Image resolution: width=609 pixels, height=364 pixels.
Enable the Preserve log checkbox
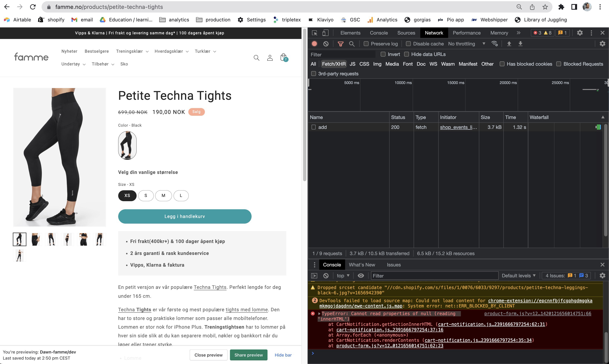[x=366, y=44]
